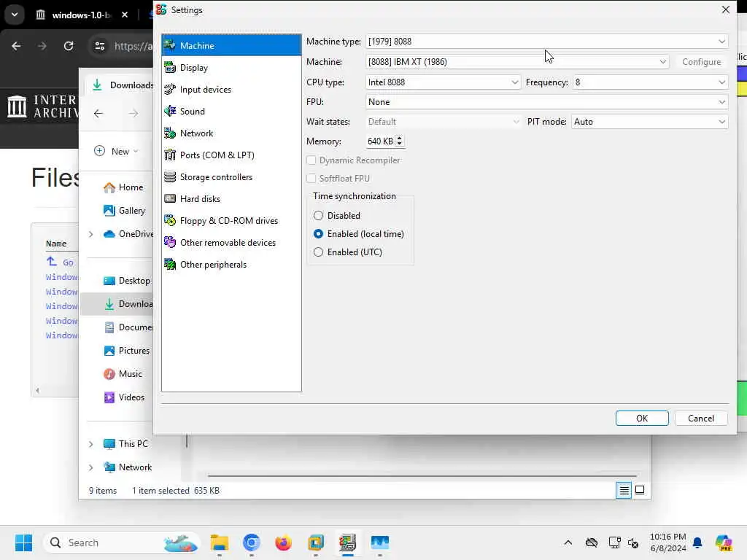This screenshot has width=747, height=560.
Task: Open the Network settings icon
Action: 169,133
